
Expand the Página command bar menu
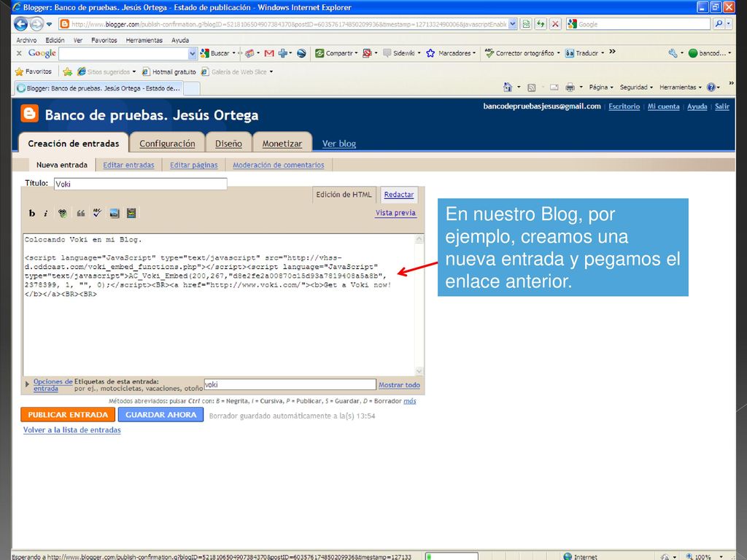click(601, 87)
